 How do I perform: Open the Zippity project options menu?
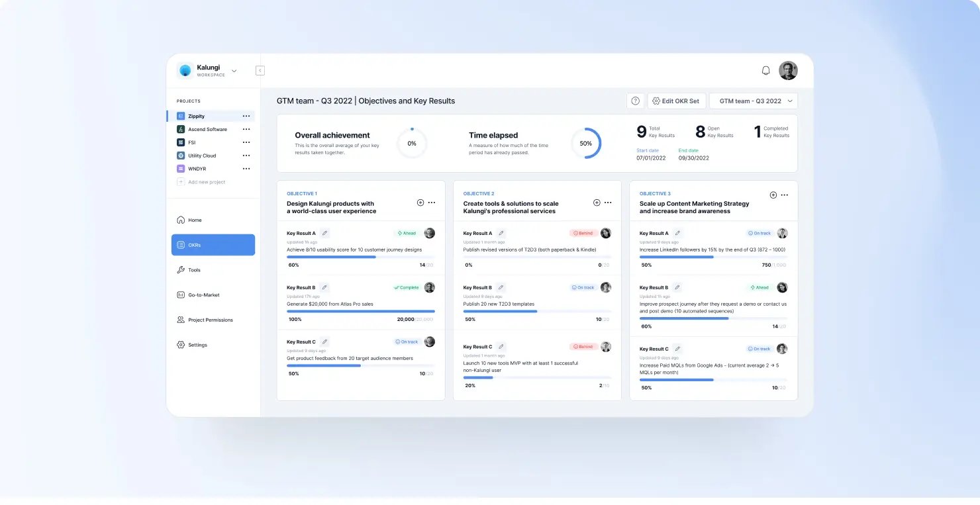coord(246,116)
